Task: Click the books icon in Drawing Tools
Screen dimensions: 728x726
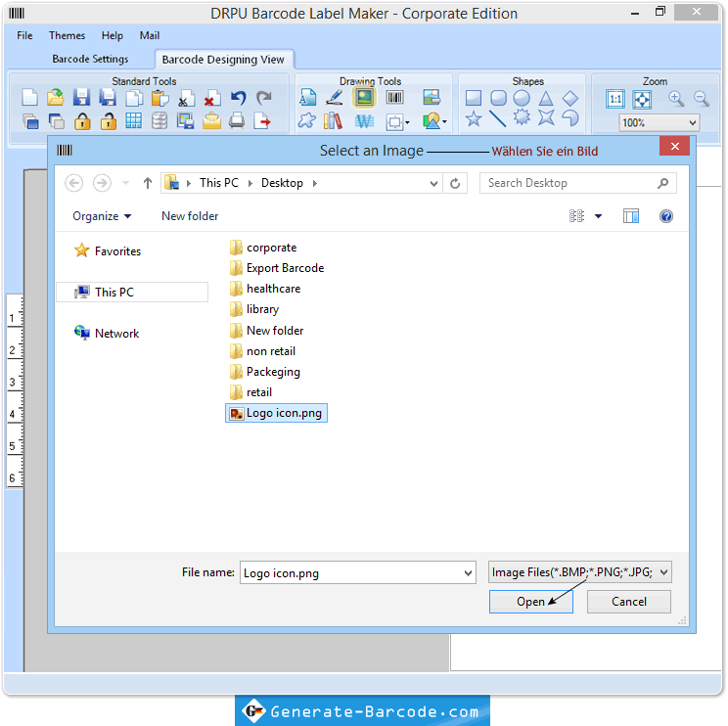Action: [334, 121]
